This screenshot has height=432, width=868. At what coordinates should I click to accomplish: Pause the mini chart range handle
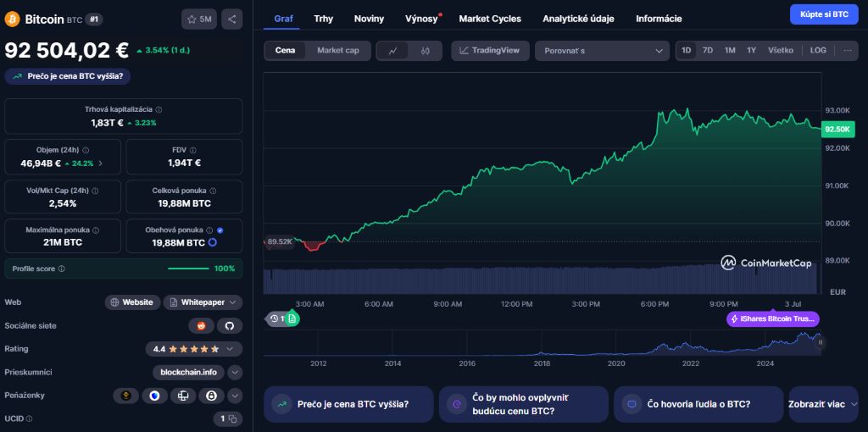click(821, 342)
